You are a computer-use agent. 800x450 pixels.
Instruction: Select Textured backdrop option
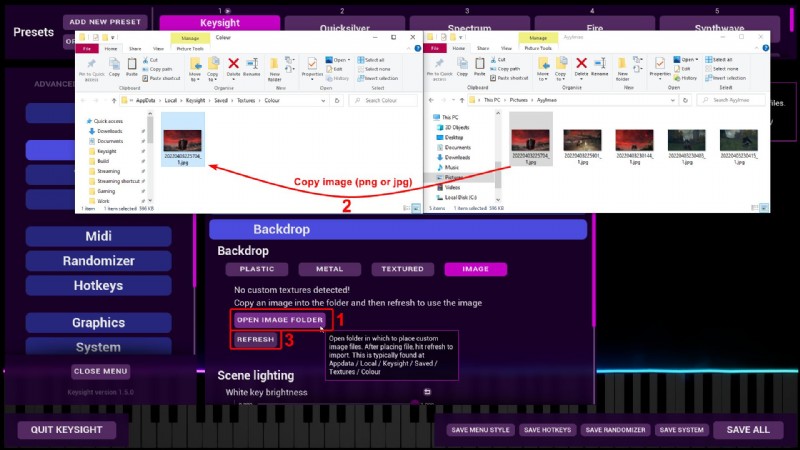403,269
